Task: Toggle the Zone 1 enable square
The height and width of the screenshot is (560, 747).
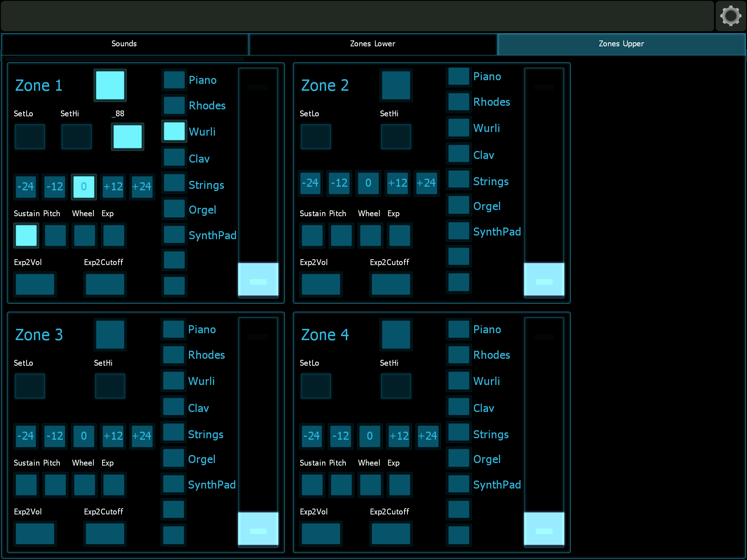Action: tap(110, 85)
